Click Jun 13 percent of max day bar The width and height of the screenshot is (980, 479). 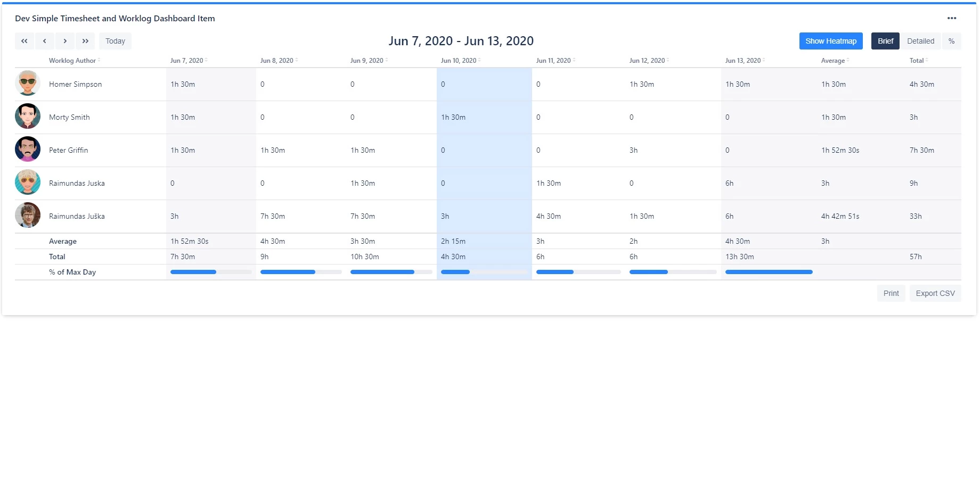click(x=769, y=272)
